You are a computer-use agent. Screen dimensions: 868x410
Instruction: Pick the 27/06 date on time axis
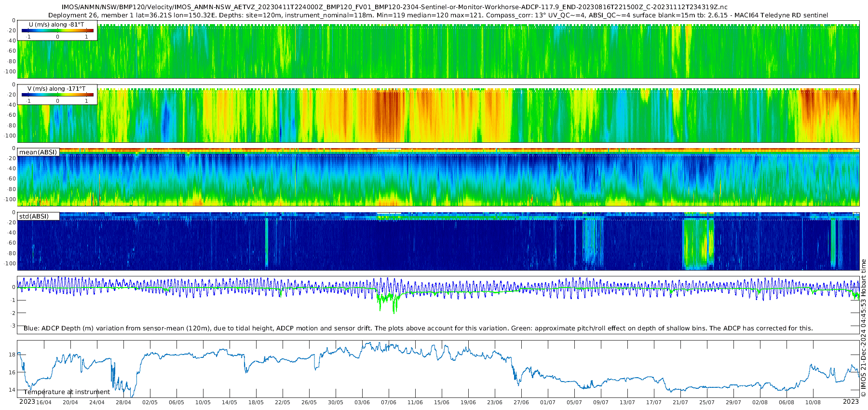pyautogui.click(x=521, y=402)
